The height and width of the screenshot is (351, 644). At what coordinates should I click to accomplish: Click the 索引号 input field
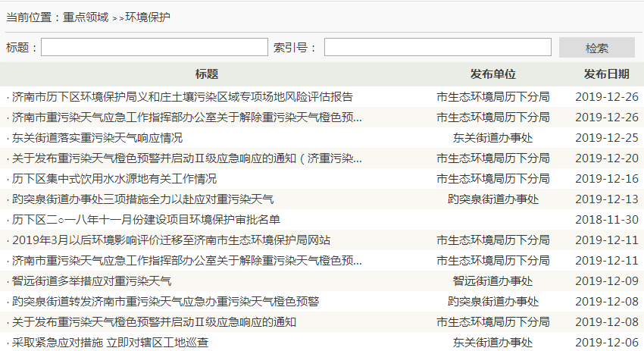438,47
